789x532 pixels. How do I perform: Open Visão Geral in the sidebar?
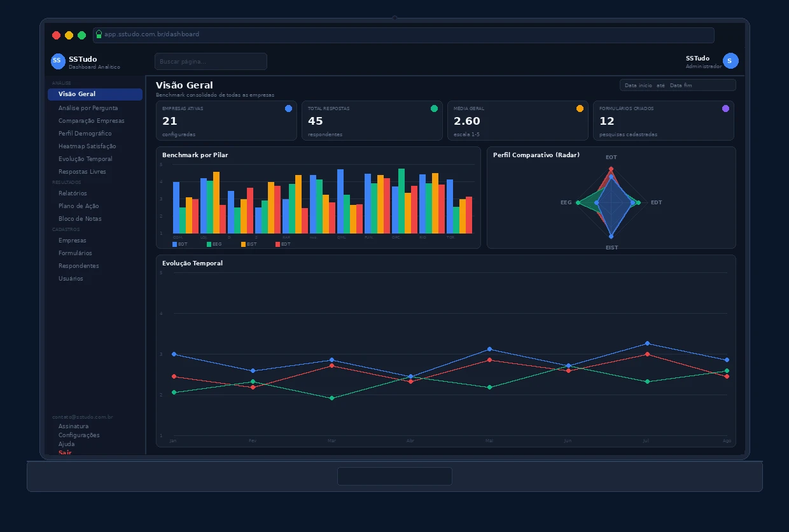coord(95,94)
